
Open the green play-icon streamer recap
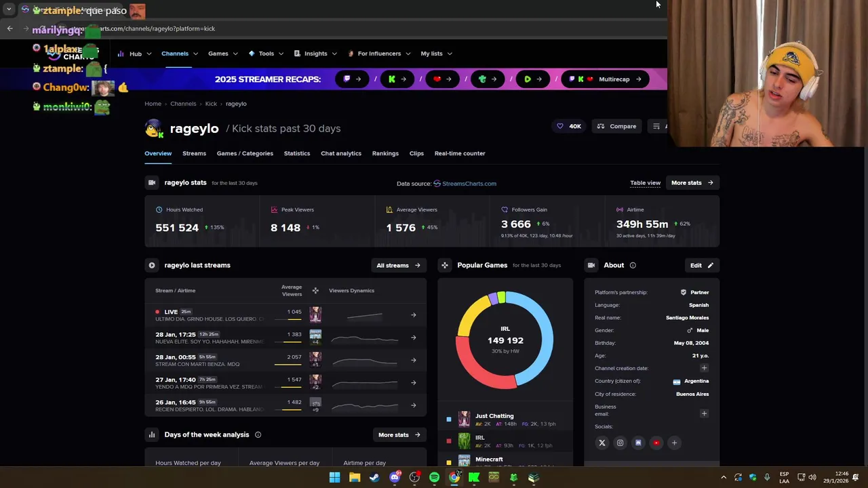534,79
